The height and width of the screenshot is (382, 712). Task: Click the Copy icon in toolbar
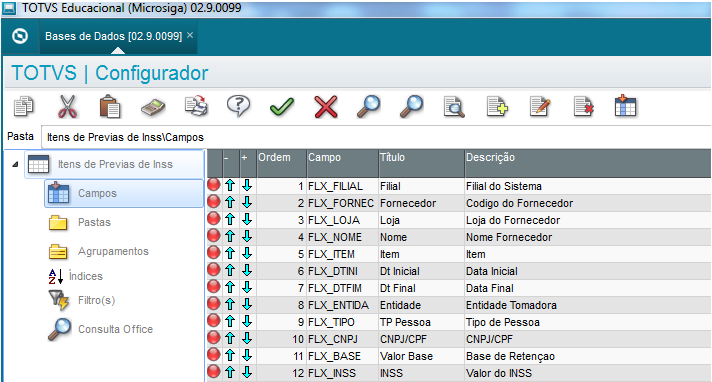pos(24,107)
